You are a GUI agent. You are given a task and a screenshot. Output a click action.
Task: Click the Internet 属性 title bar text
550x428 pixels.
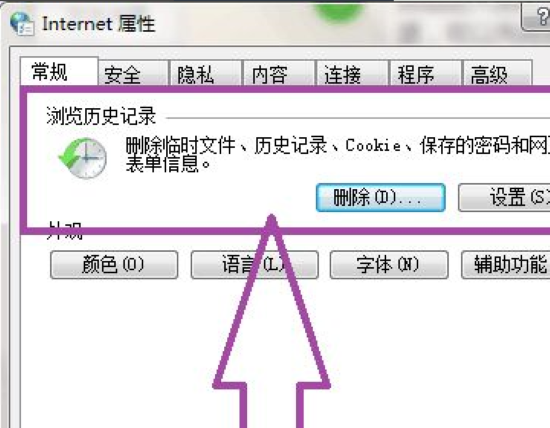coord(99,24)
